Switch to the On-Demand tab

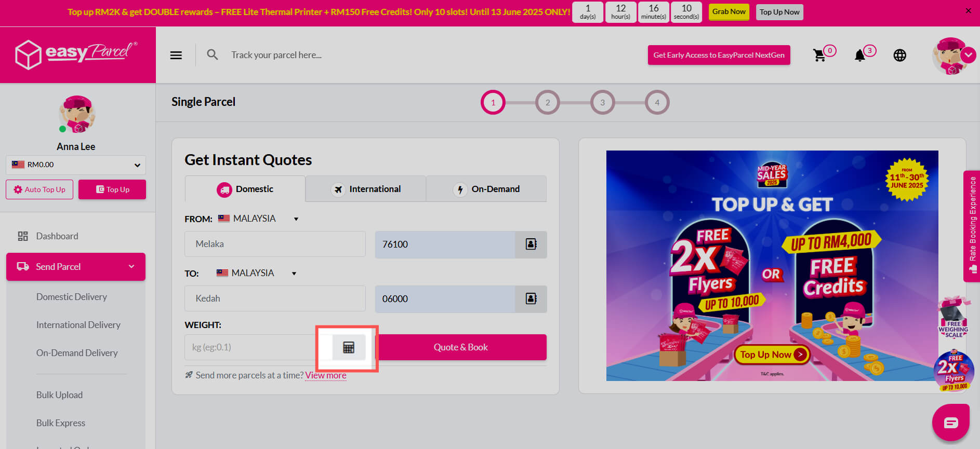coord(486,189)
